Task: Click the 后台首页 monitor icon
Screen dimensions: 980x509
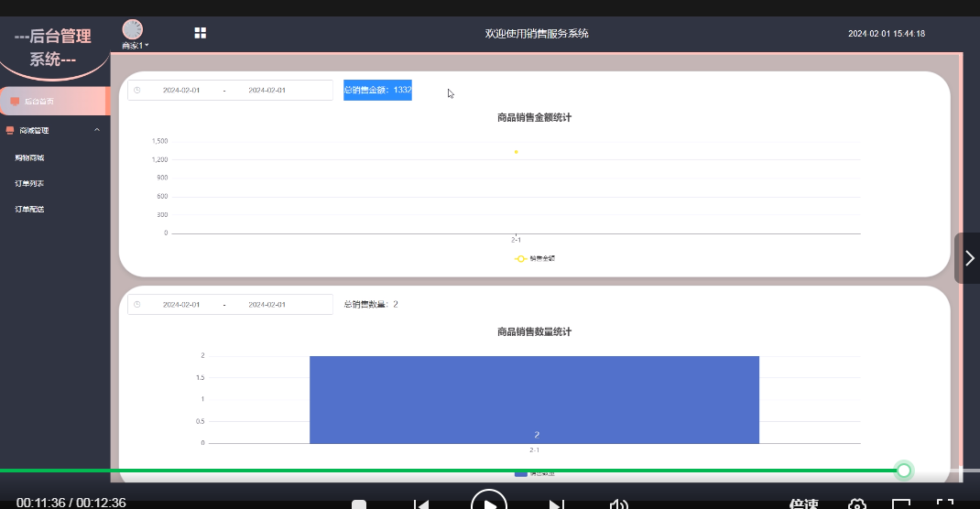Action: click(15, 102)
